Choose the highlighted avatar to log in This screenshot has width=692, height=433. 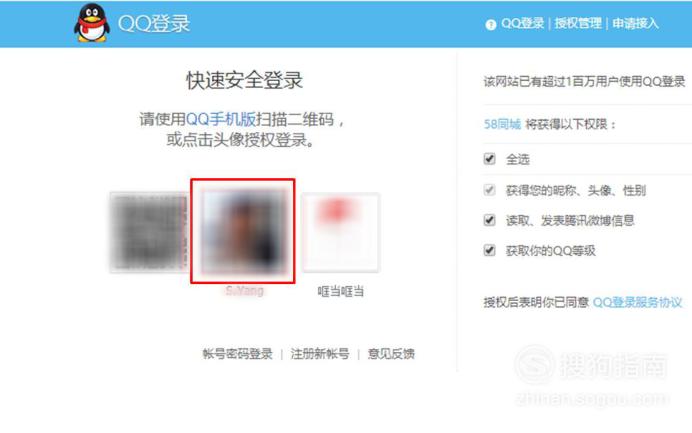[243, 231]
